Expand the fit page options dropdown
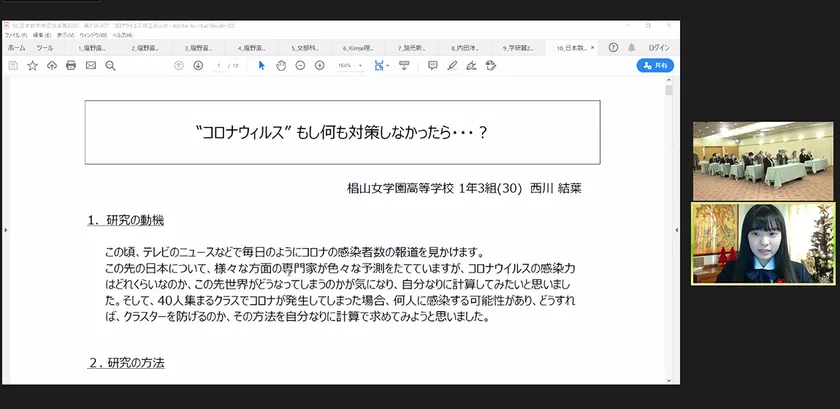Screen dimensions: 840x409 381,65
